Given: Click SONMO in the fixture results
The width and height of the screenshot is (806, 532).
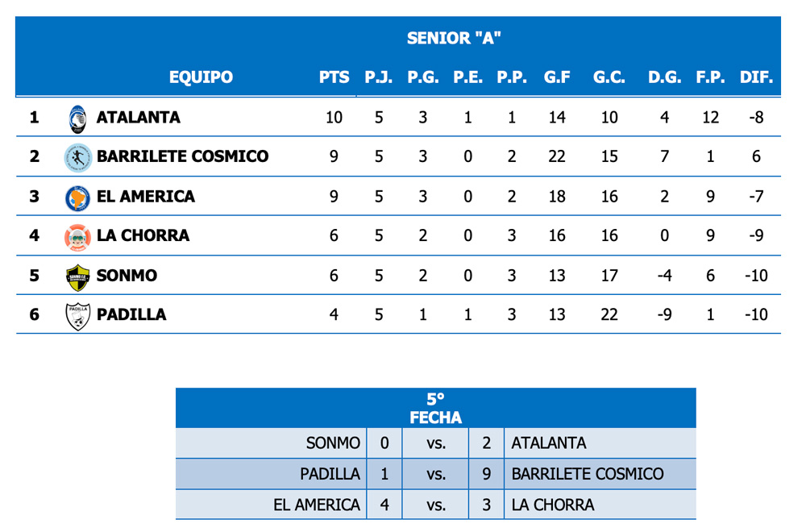Looking at the screenshot, I should [333, 443].
